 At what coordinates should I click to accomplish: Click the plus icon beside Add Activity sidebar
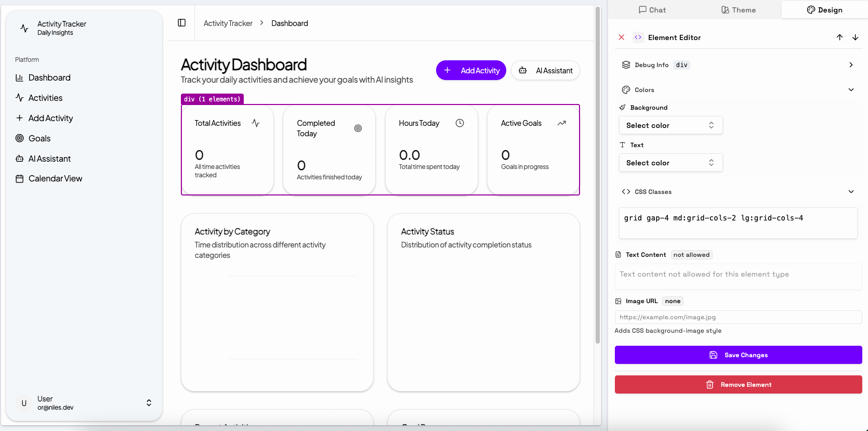coord(19,118)
